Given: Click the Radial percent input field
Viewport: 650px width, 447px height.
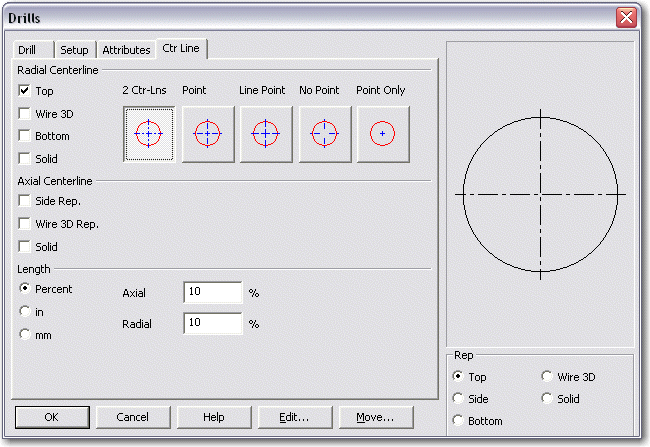Looking at the screenshot, I should point(213,323).
